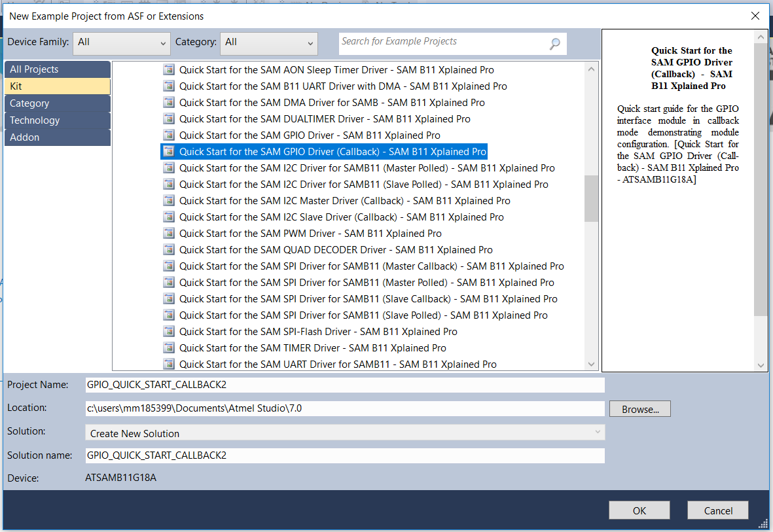Switch to All Projects view

click(57, 69)
